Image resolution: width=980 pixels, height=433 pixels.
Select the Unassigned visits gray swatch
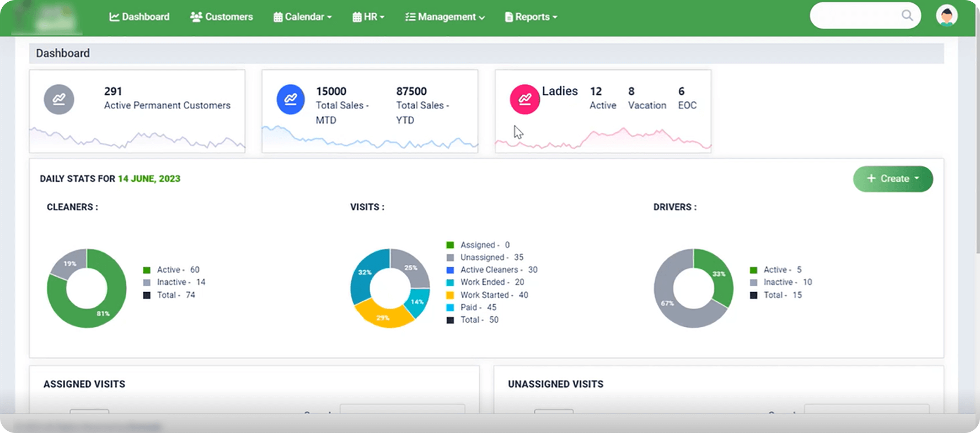point(450,257)
